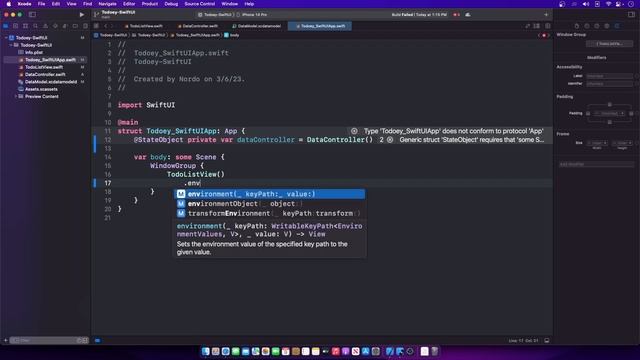Open the File inspector tab icon
640x360 pixels.
577,26
